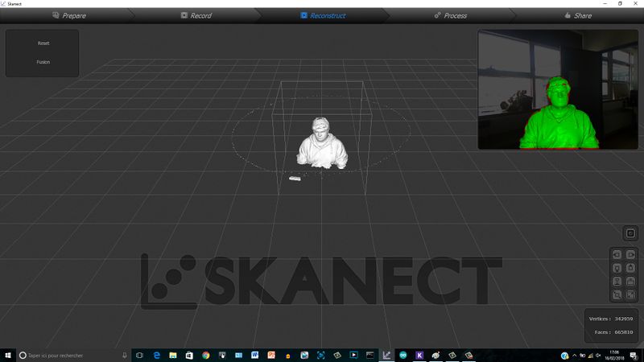The height and width of the screenshot is (362, 644).
Task: Switch to the back view icon
Action: 631,268
